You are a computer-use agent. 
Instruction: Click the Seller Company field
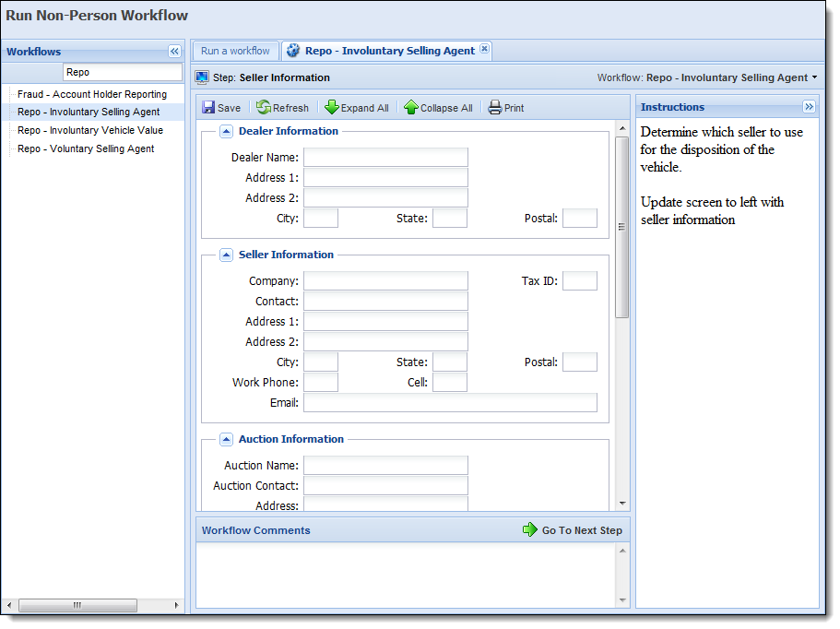(x=385, y=281)
